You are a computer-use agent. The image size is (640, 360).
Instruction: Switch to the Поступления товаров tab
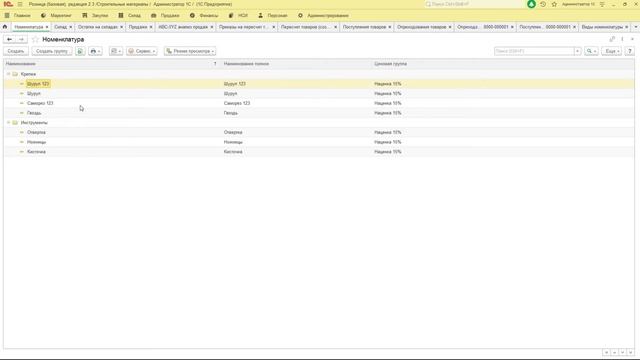pyautogui.click(x=364, y=27)
